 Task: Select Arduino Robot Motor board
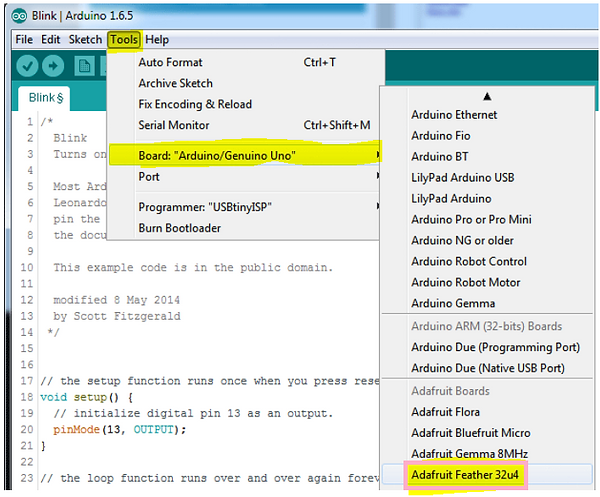487,282
